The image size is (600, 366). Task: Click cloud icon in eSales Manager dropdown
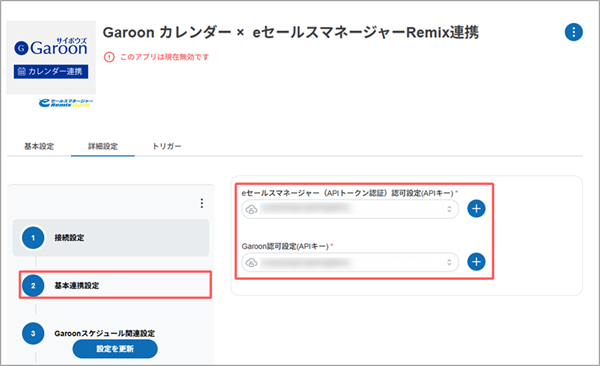[251, 209]
